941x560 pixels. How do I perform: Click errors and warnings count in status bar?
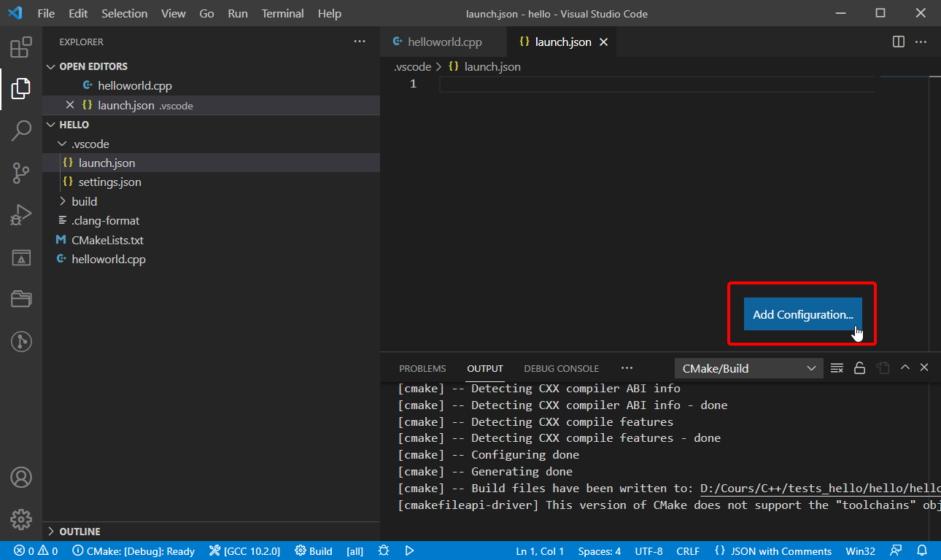tap(36, 551)
